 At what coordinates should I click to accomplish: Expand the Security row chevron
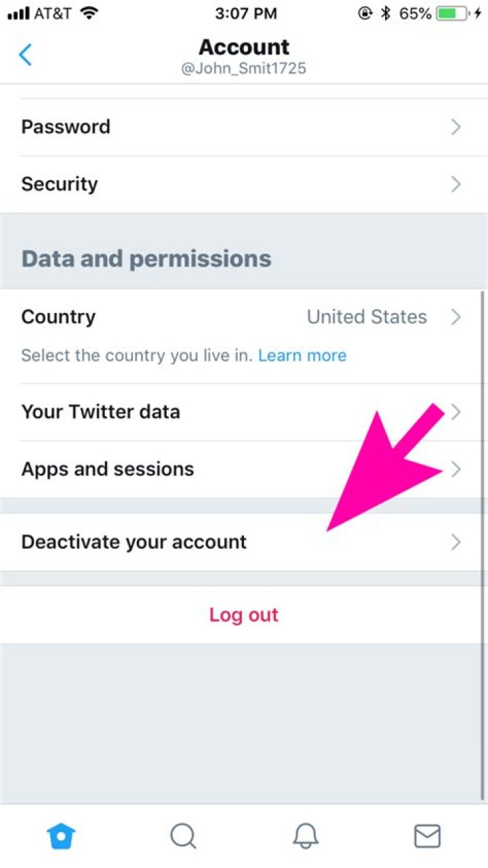click(x=456, y=184)
